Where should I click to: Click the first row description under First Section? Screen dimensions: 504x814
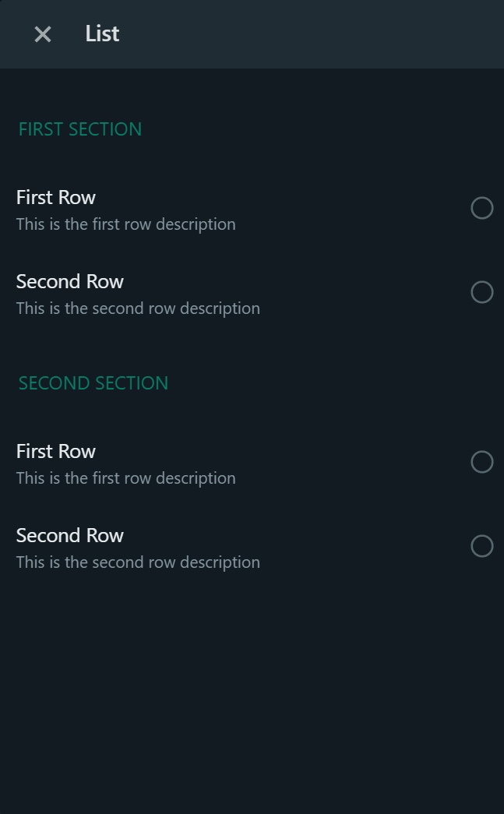(x=125, y=224)
